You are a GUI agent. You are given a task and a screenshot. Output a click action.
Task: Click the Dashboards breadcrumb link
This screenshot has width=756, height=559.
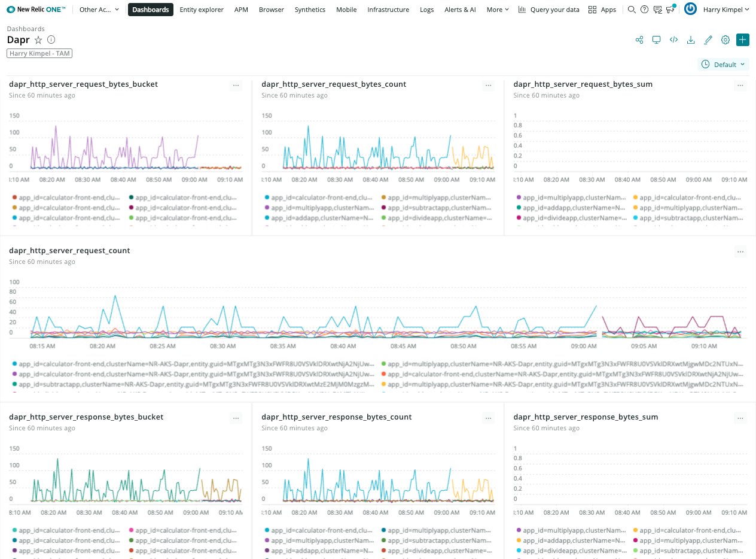point(25,29)
